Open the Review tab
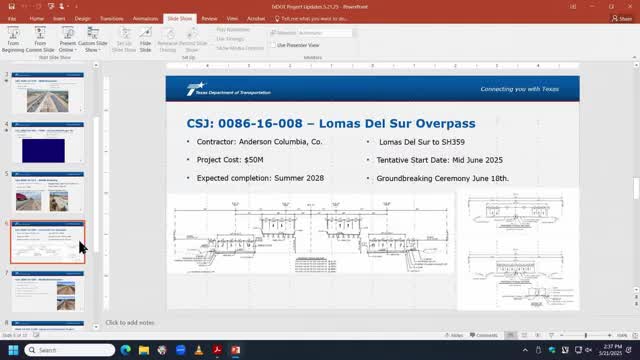This screenshot has width=640, height=360. click(x=209, y=19)
